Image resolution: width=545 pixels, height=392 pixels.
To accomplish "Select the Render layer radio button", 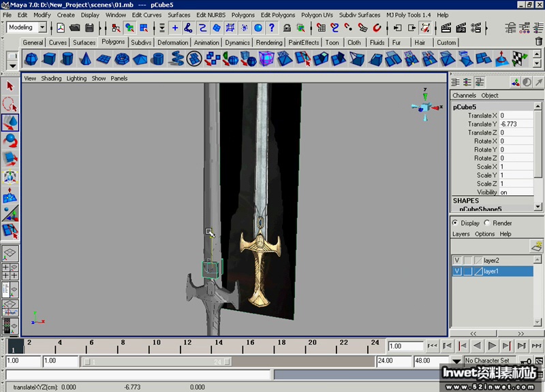I will pos(487,223).
